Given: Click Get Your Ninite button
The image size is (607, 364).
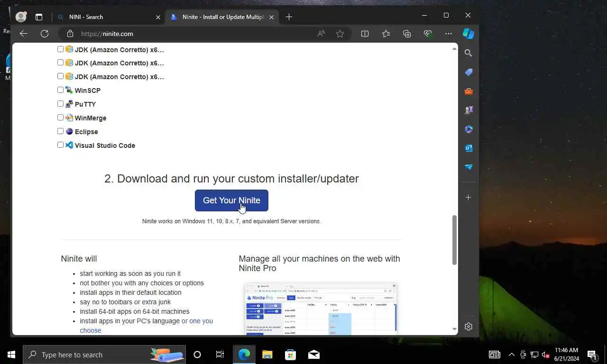Looking at the screenshot, I should point(231,200).
